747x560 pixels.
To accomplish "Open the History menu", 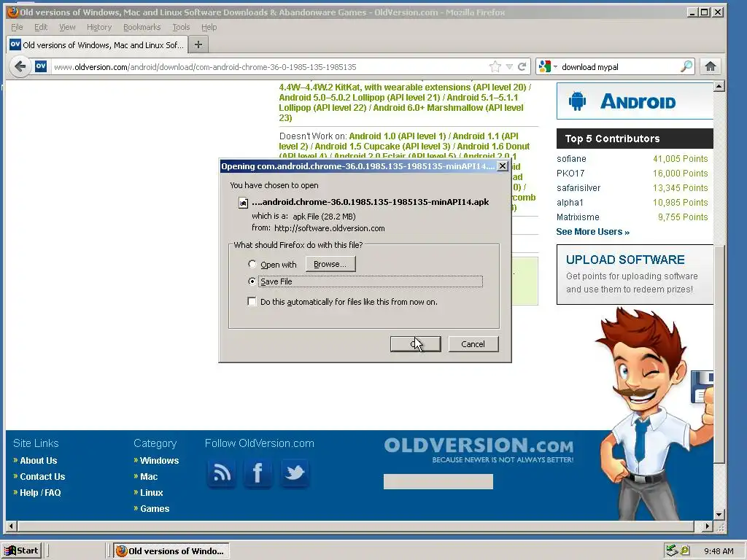I will click(x=99, y=27).
